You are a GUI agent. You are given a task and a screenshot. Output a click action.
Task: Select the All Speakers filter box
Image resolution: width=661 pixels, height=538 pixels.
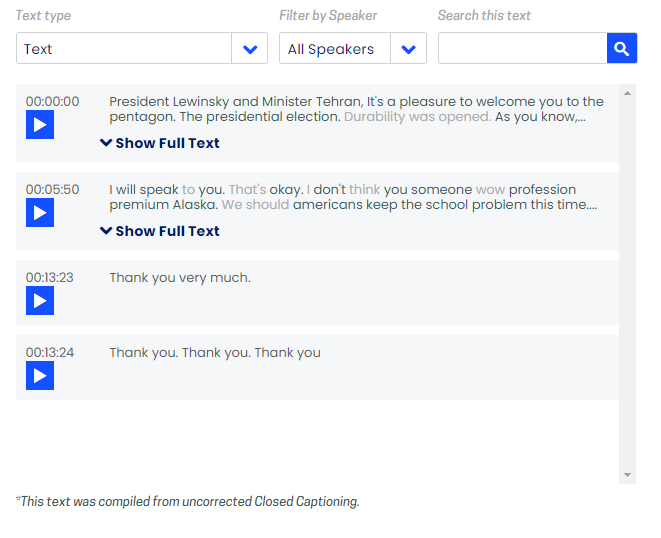tap(353, 48)
